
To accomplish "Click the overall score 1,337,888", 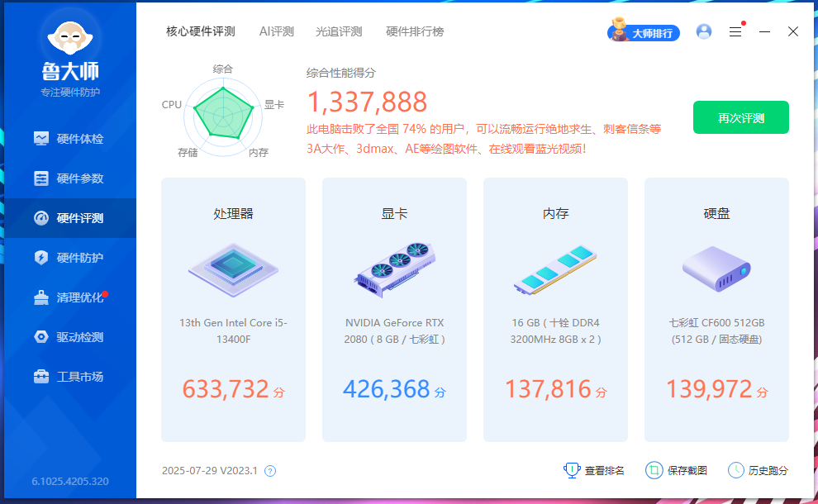I will 367,102.
